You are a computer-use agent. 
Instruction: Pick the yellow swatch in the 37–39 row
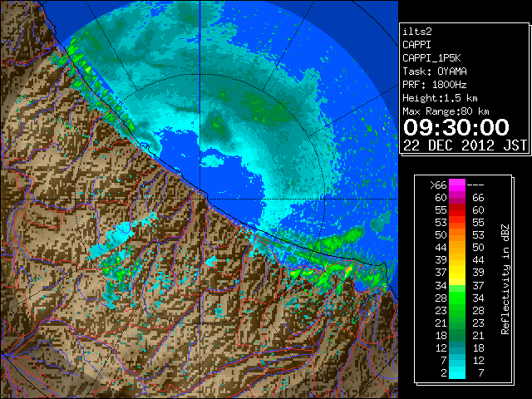(x=457, y=273)
